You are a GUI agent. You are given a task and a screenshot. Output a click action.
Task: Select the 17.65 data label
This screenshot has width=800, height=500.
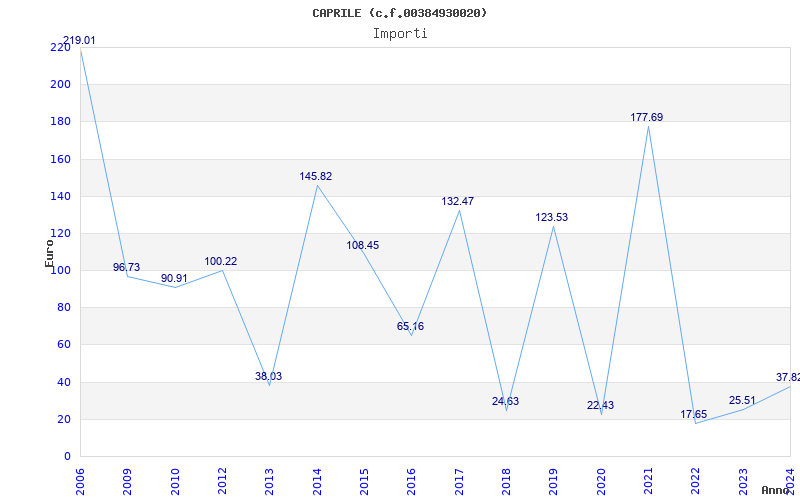click(x=694, y=414)
